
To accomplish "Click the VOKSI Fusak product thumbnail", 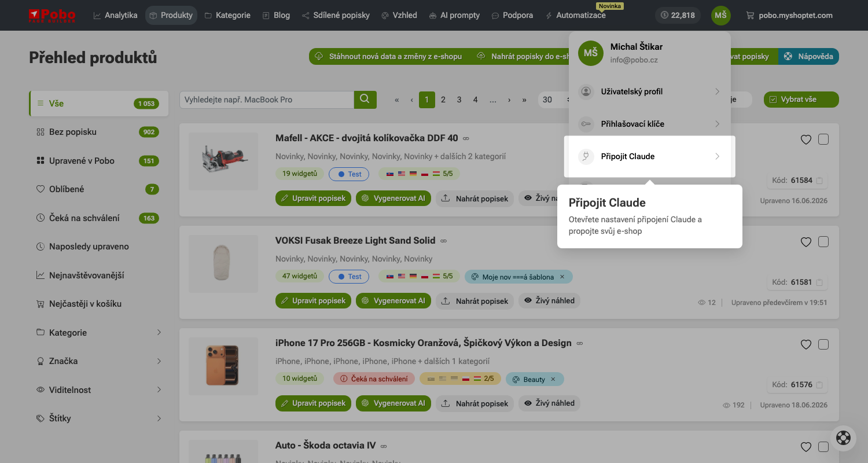I will tap(223, 263).
